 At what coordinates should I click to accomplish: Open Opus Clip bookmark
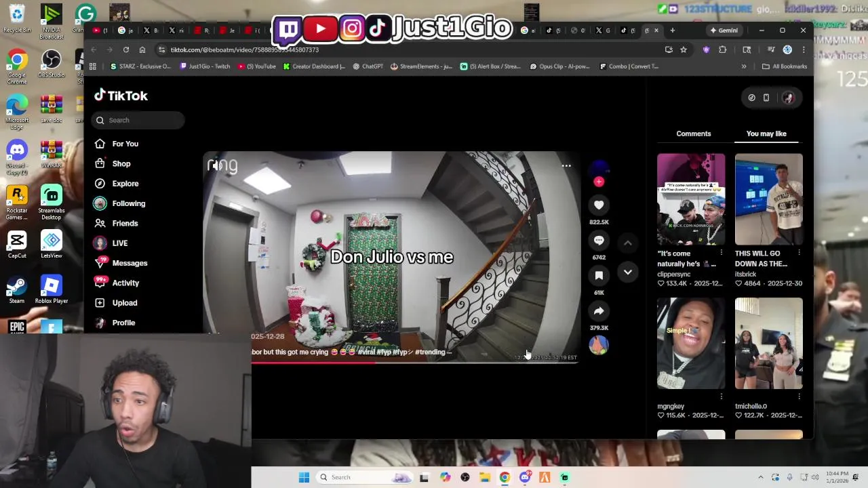[x=560, y=66]
